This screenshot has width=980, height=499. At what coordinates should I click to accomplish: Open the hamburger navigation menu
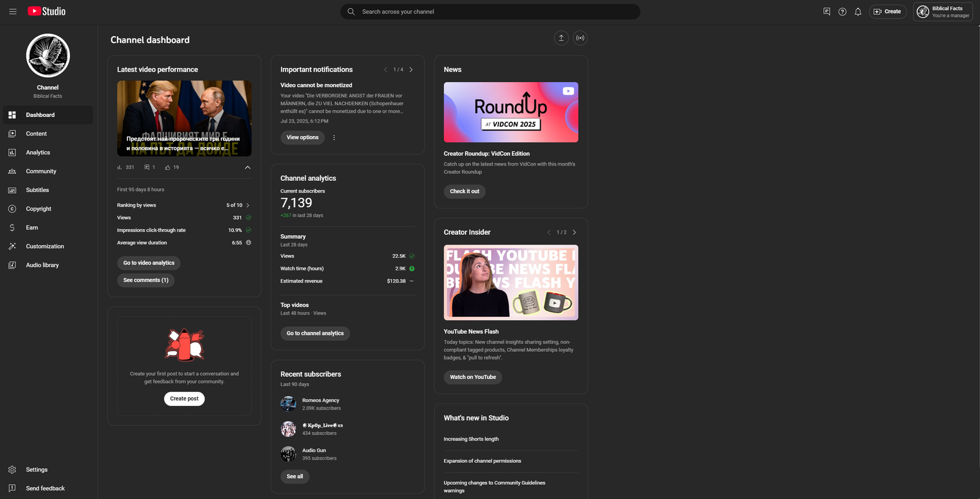click(12, 12)
